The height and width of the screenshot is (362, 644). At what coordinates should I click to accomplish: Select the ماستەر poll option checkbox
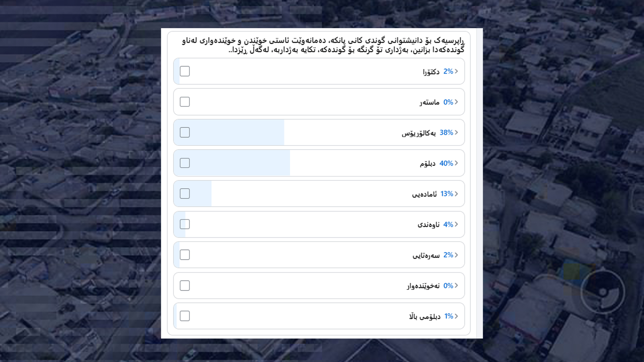coord(185,102)
